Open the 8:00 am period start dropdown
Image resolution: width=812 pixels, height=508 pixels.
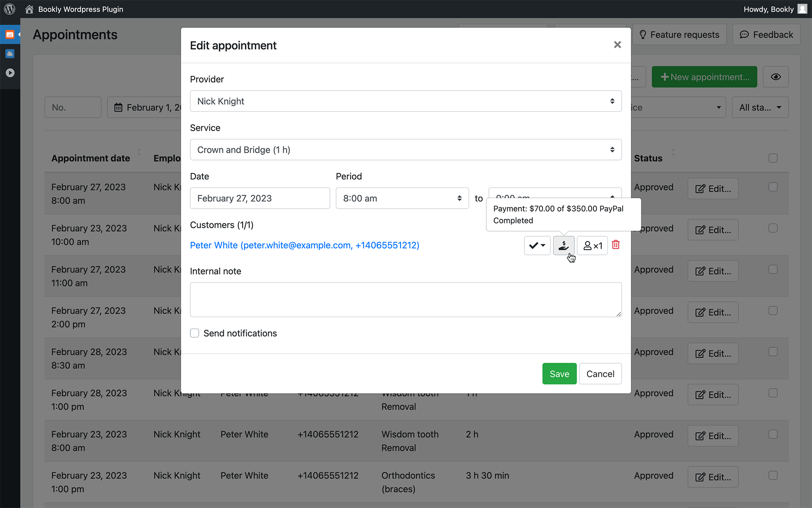click(402, 199)
